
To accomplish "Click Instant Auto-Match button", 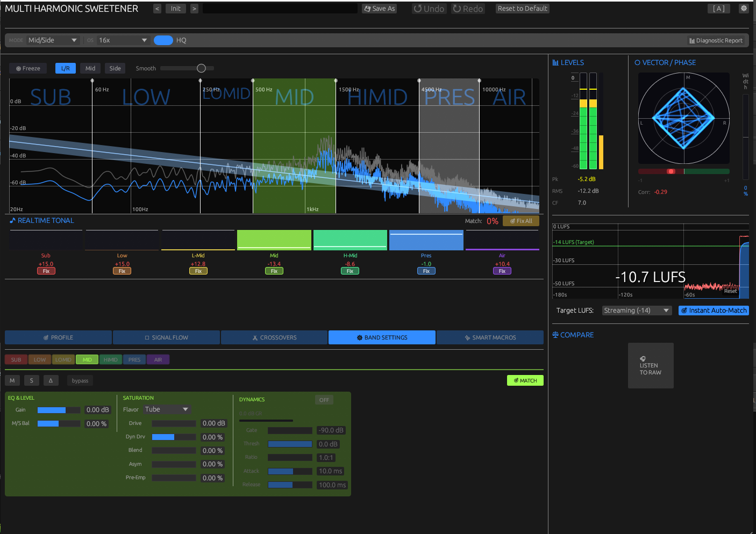I will pos(714,311).
